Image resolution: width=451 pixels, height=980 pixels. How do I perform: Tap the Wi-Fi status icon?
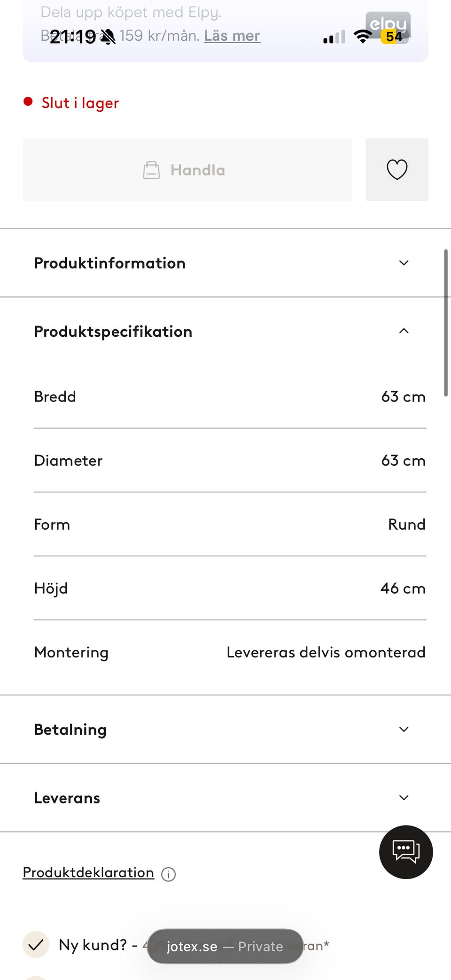point(362,37)
